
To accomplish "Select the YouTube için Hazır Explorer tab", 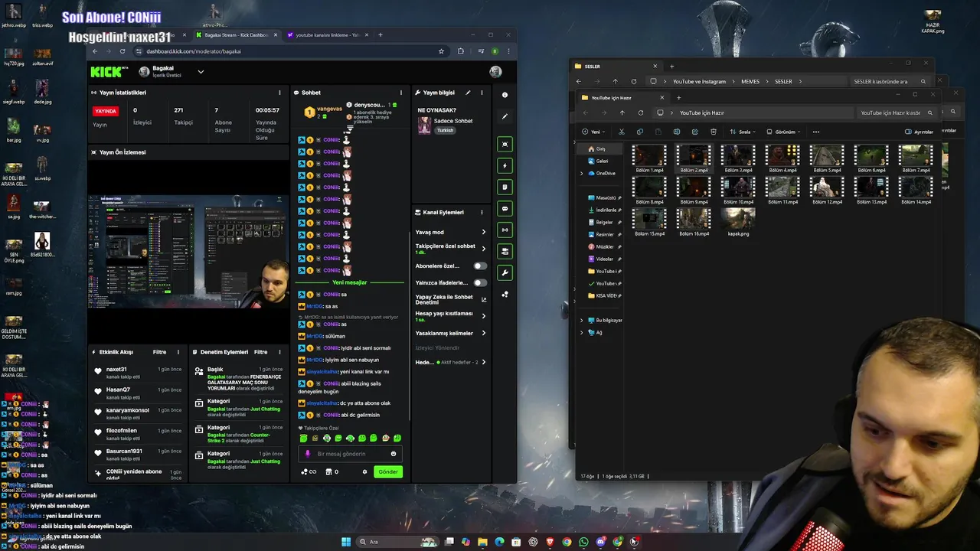I will tap(624, 98).
